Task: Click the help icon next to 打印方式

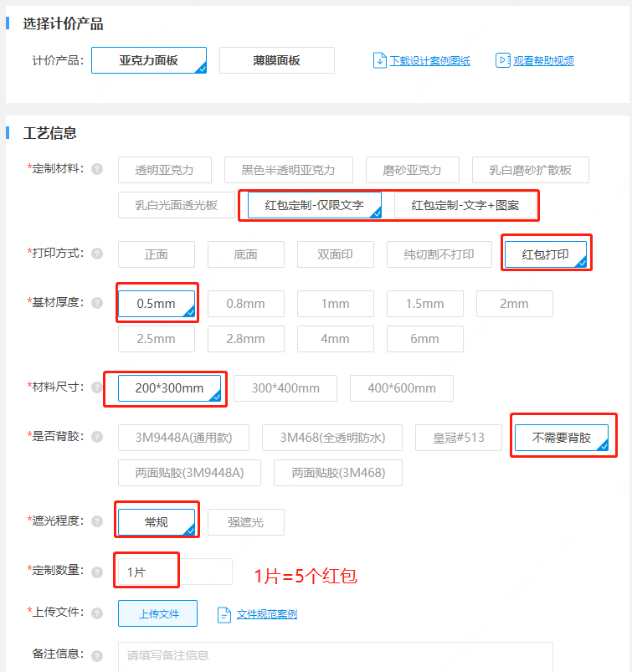Action: (x=97, y=254)
